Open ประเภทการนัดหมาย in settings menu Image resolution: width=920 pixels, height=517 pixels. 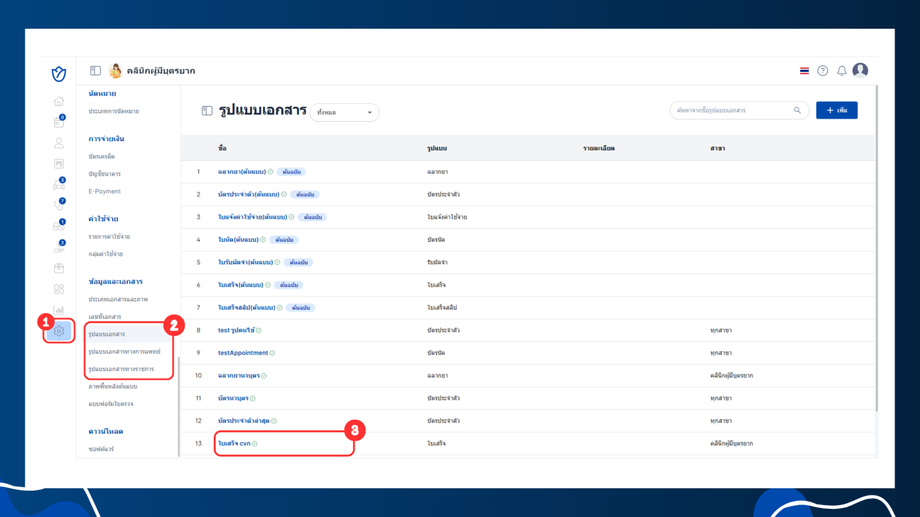click(x=114, y=111)
